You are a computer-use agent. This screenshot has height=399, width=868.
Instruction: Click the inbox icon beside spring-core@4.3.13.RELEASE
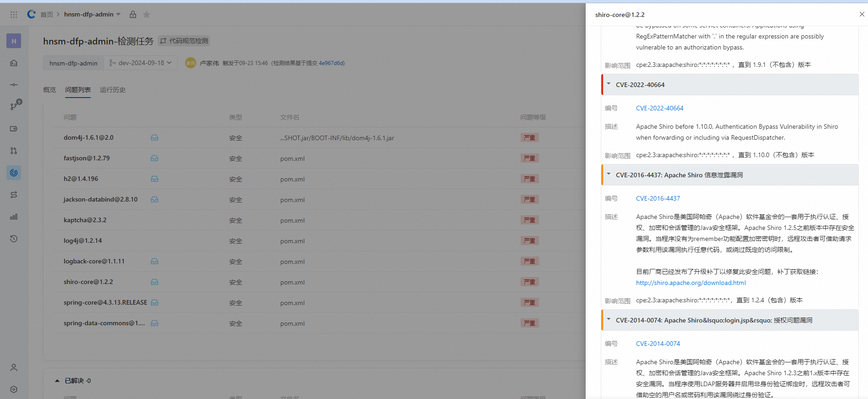pos(154,302)
